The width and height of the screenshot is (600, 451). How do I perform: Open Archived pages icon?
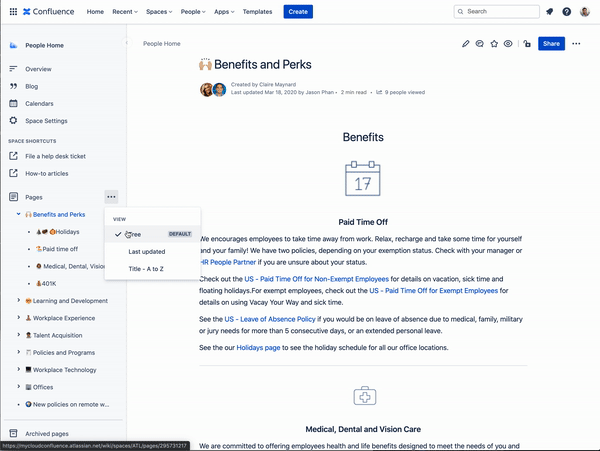tap(13, 433)
